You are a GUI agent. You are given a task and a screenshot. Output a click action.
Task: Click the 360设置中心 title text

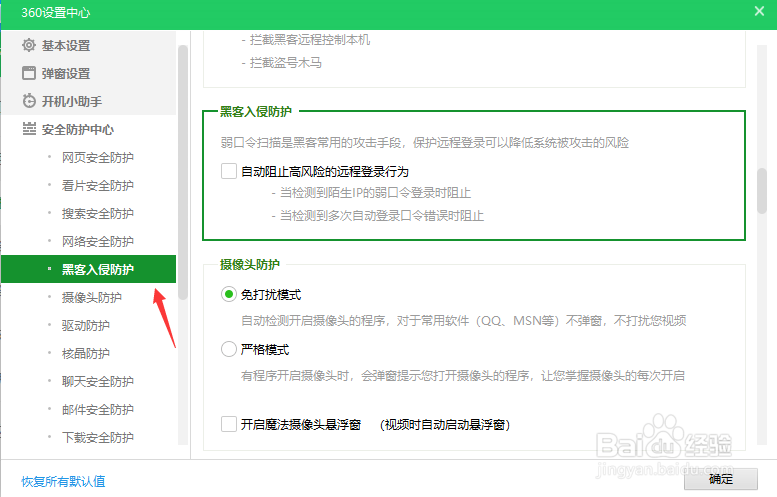[56, 12]
